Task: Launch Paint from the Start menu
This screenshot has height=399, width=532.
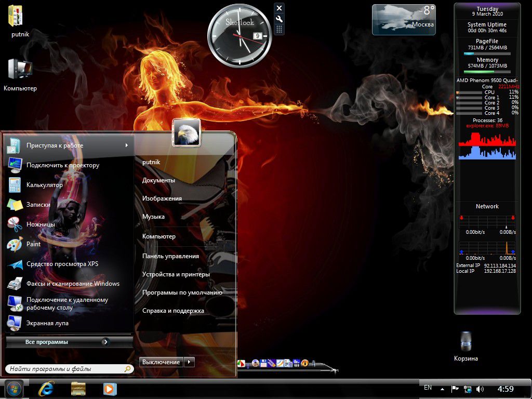Action: point(14,244)
